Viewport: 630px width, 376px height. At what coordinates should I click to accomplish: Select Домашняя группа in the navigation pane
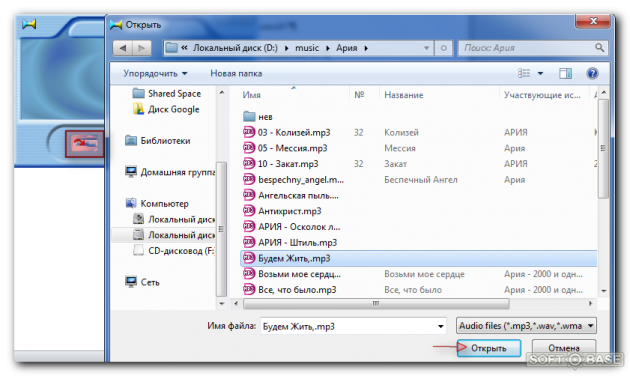coord(170,172)
